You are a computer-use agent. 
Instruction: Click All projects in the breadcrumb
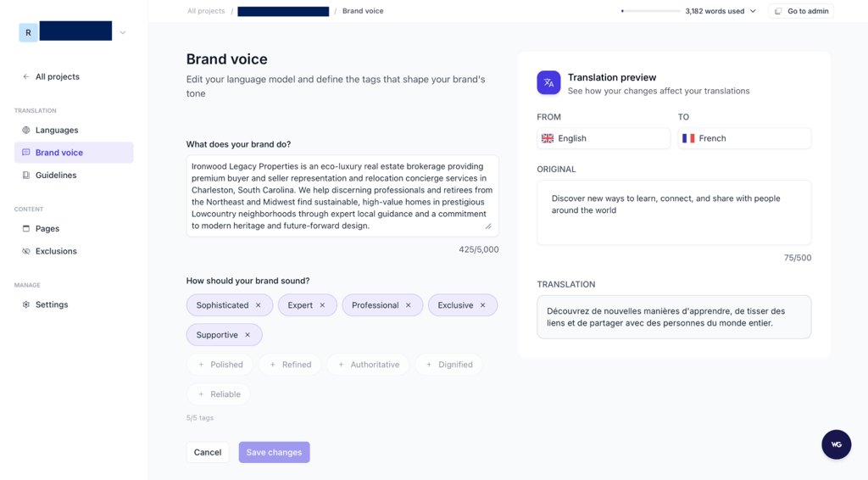(x=206, y=11)
